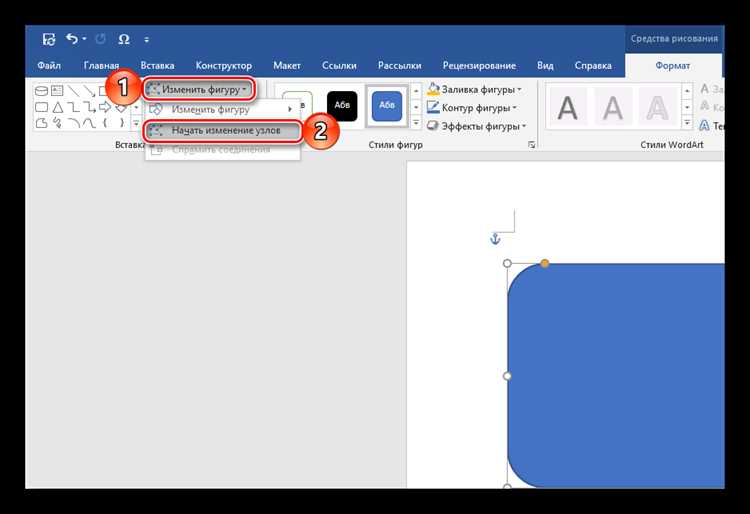
Task: Select the arrow line shape
Action: (89, 90)
